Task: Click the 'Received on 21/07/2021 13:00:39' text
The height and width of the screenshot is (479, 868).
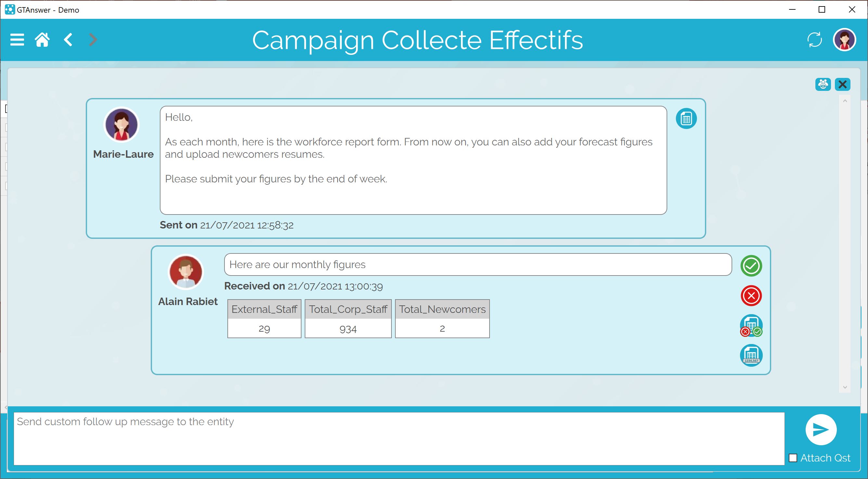Action: [x=303, y=286]
